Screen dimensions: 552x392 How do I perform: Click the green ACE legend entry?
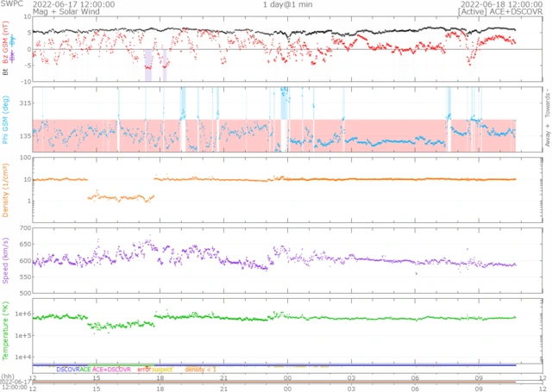click(85, 369)
